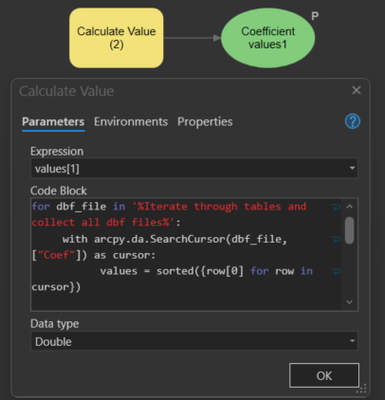
Task: Open the help question mark icon
Action: (352, 121)
